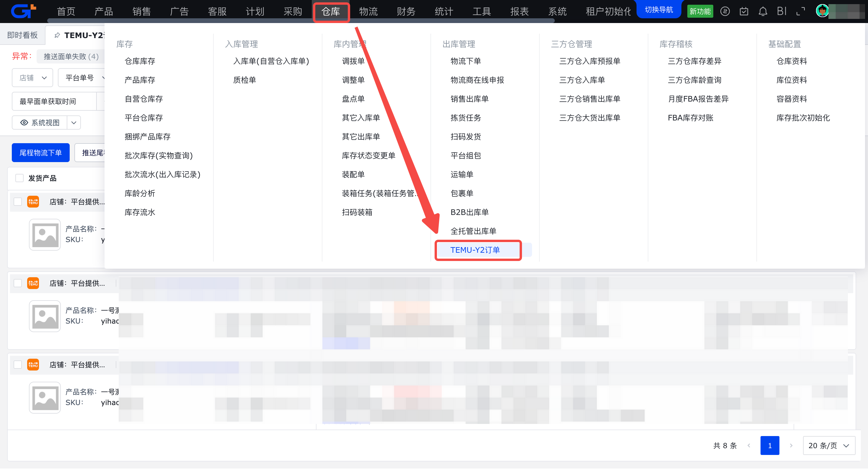Screen dimensions: 868x470
Task: Click the notification bell icon
Action: click(x=763, y=12)
